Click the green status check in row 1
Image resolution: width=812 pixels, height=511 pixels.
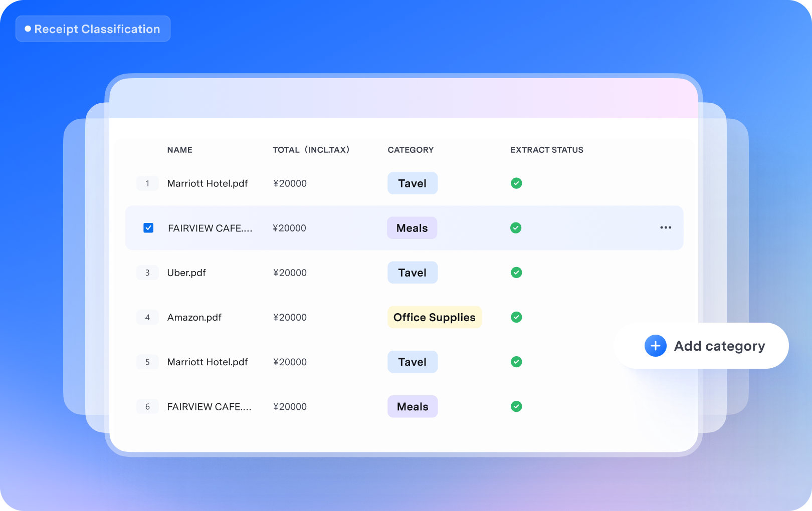coord(516,183)
